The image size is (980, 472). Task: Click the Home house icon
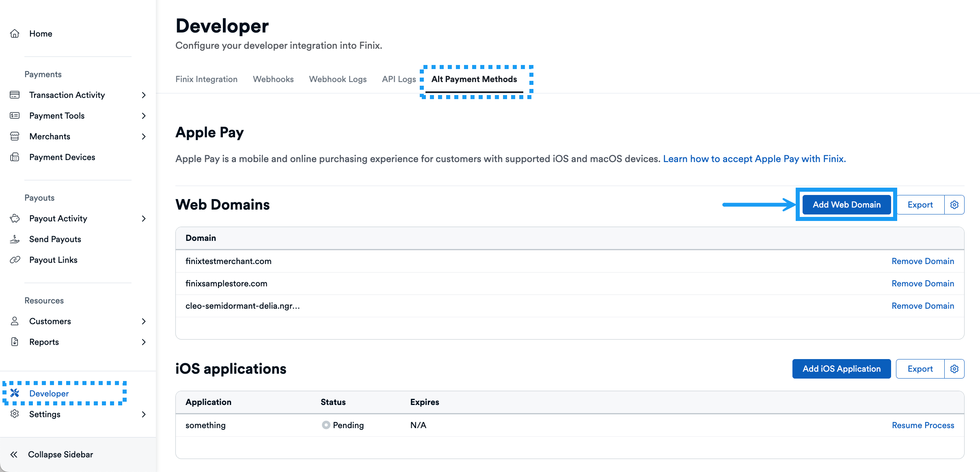click(x=15, y=34)
